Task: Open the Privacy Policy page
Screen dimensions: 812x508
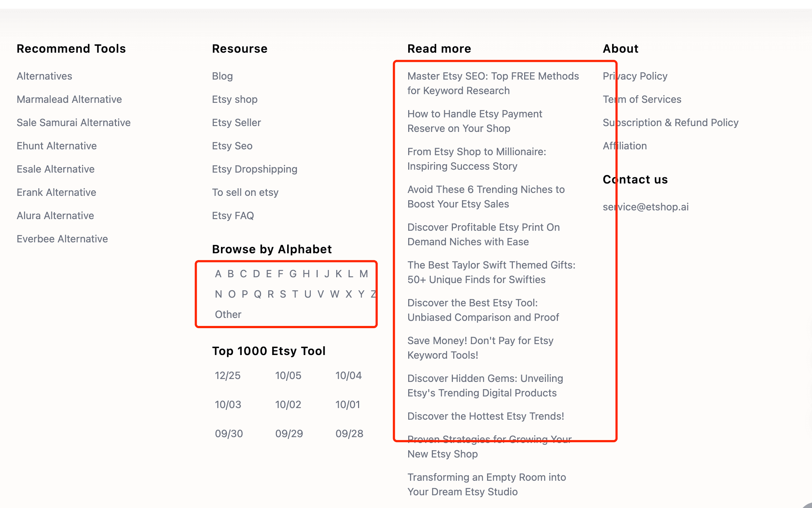Action: pyautogui.click(x=635, y=76)
